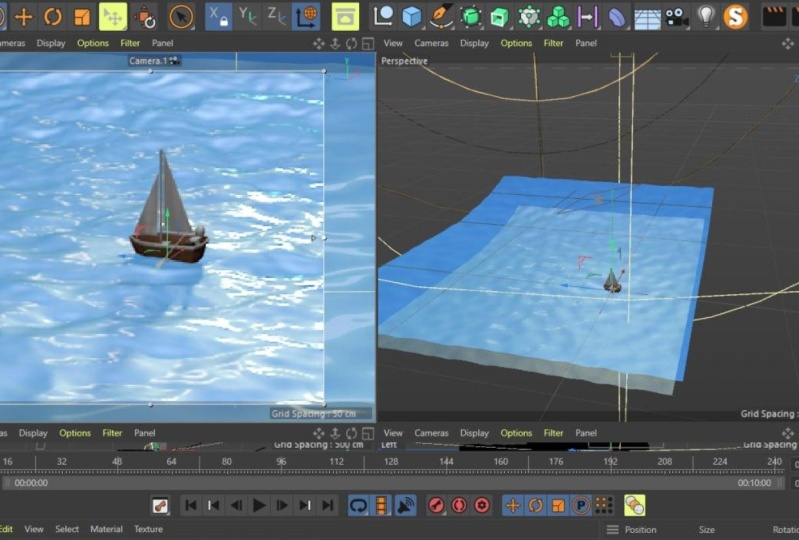
Task: Toggle the X axis lock
Action: pos(219,16)
